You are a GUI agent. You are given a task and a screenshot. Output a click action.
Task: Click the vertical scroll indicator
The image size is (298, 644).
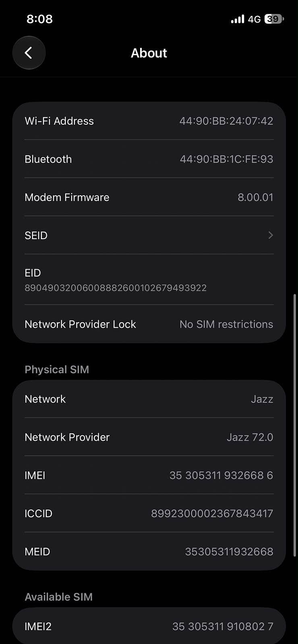[295, 425]
